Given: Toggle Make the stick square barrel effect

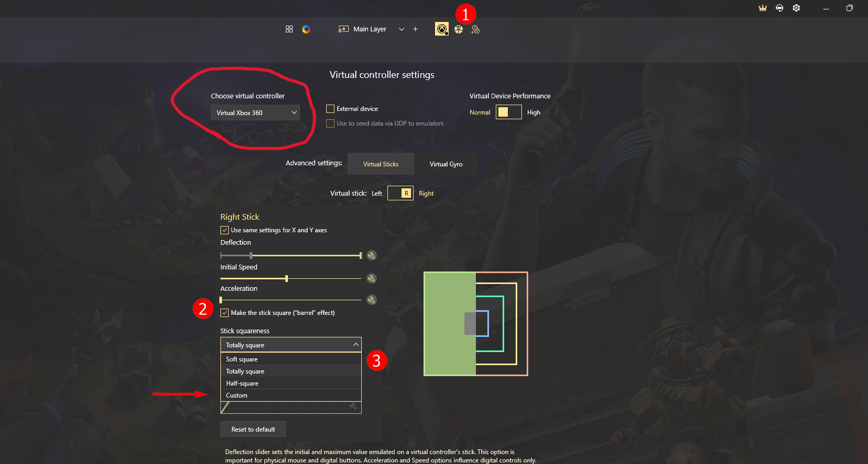Looking at the screenshot, I should click(x=225, y=313).
